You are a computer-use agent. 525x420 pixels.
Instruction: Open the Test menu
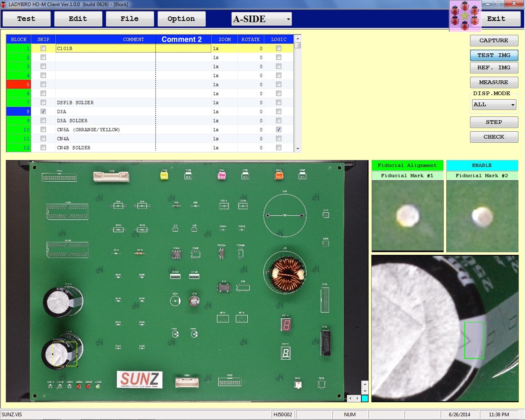[x=26, y=19]
